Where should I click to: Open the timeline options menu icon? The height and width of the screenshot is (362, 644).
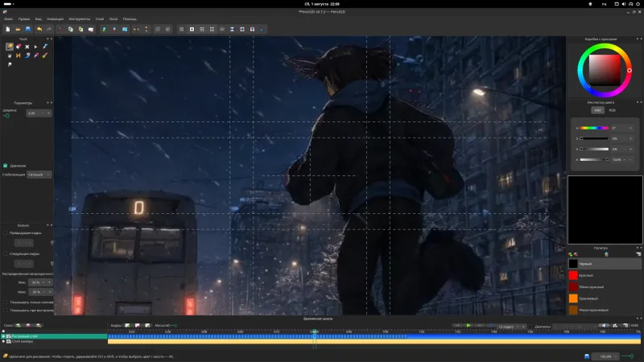(x=625, y=326)
